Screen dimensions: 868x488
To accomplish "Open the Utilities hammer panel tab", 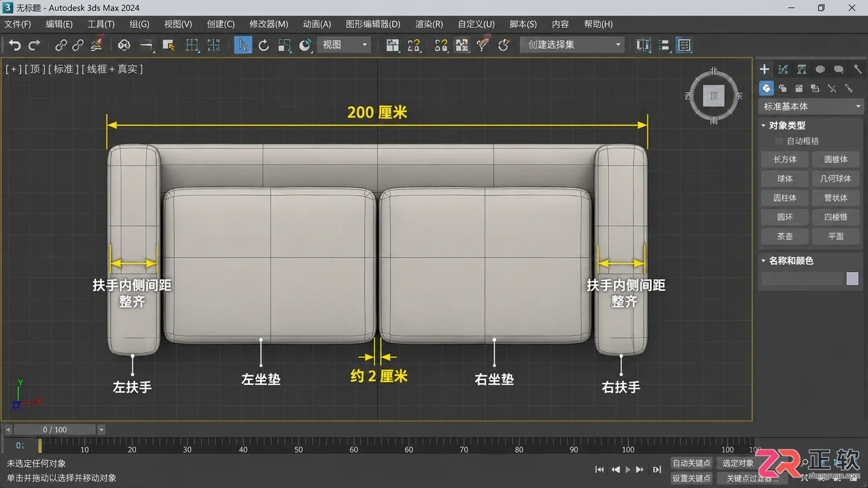I will pos(857,69).
